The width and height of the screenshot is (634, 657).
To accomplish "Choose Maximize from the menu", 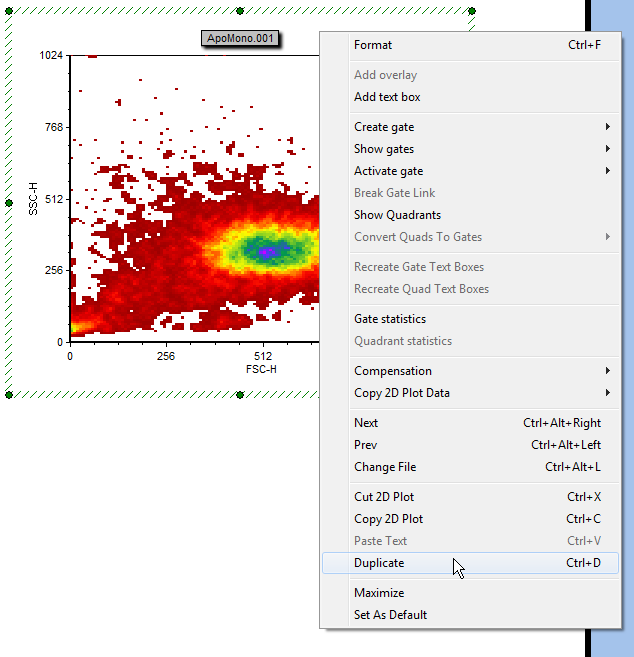I will (x=470, y=593).
